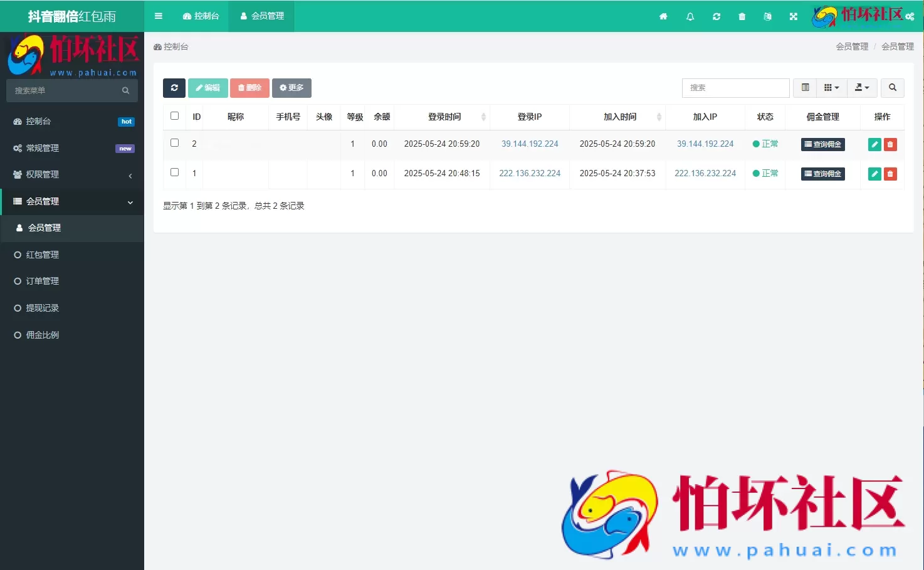Switch to the 控制台 tab in top navigation
Screen dimensions: 924x570
click(201, 16)
